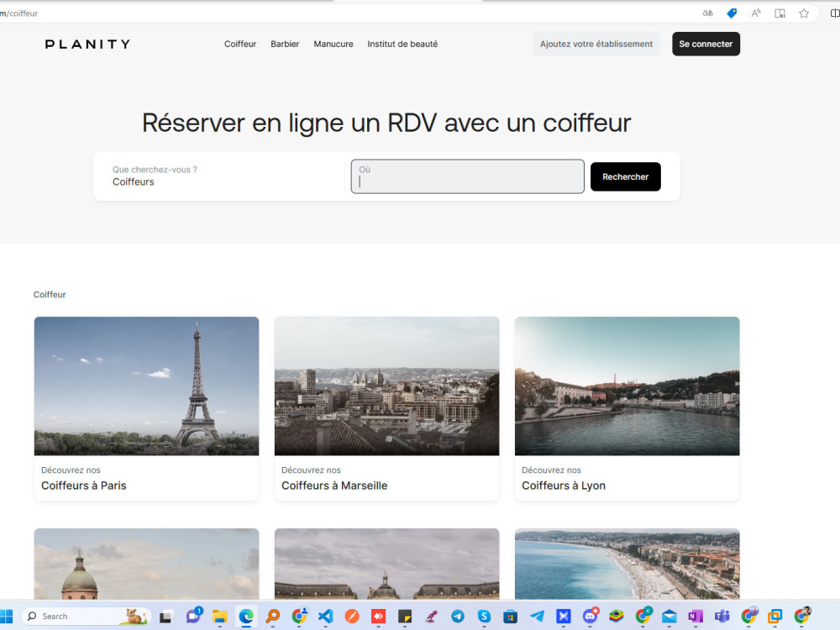Click the Coiffeurs à Paris link

pyautogui.click(x=83, y=486)
